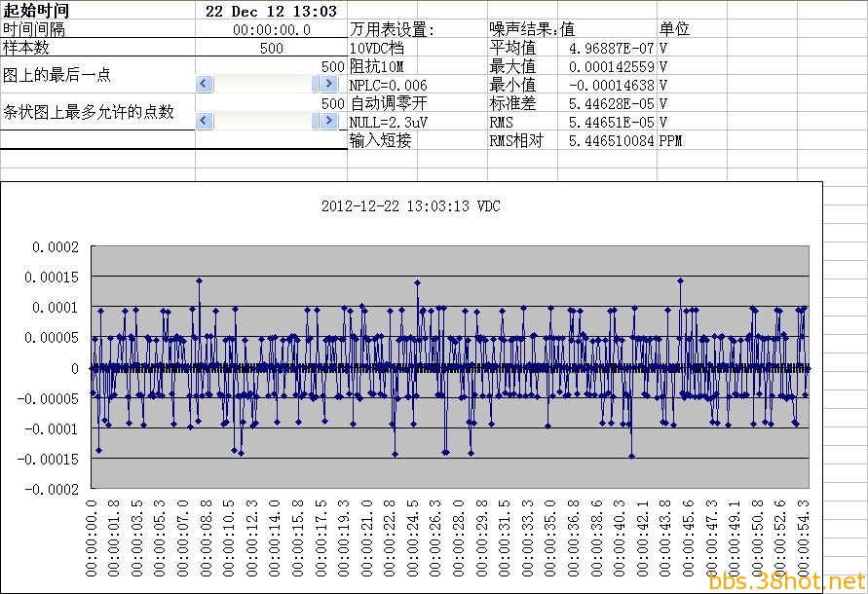Select the 阻抗10M cell
868x594 pixels.
383,66
